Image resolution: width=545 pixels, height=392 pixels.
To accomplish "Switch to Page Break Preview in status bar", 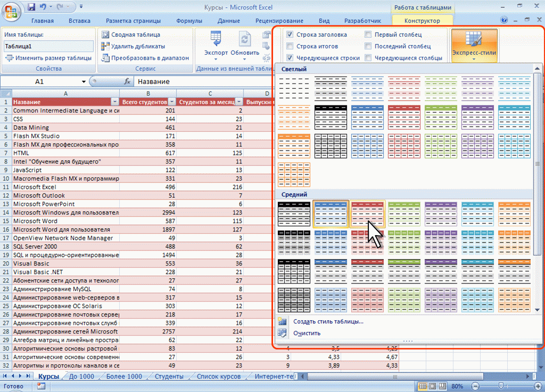I will click(442, 386).
